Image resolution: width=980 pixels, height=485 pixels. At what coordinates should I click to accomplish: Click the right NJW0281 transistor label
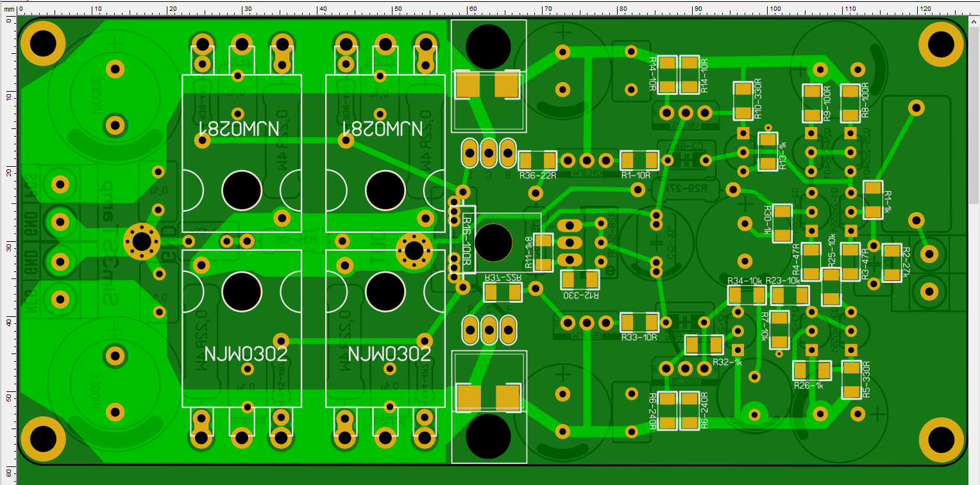(x=383, y=128)
